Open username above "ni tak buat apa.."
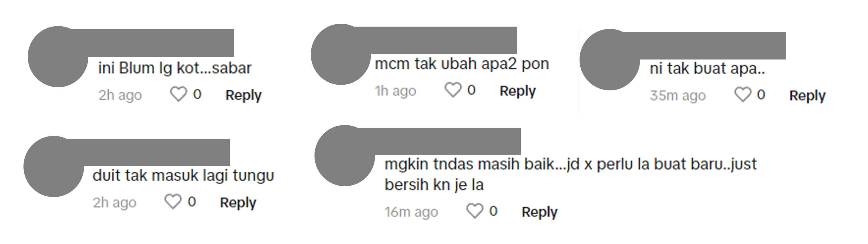Viewport: 868px width, 244px height. point(713,46)
